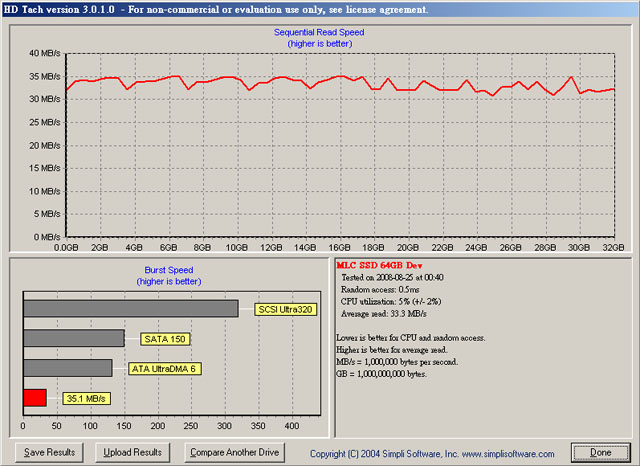Click the 35.1 MB/s burst label
The height and width of the screenshot is (466, 640).
click(x=86, y=398)
